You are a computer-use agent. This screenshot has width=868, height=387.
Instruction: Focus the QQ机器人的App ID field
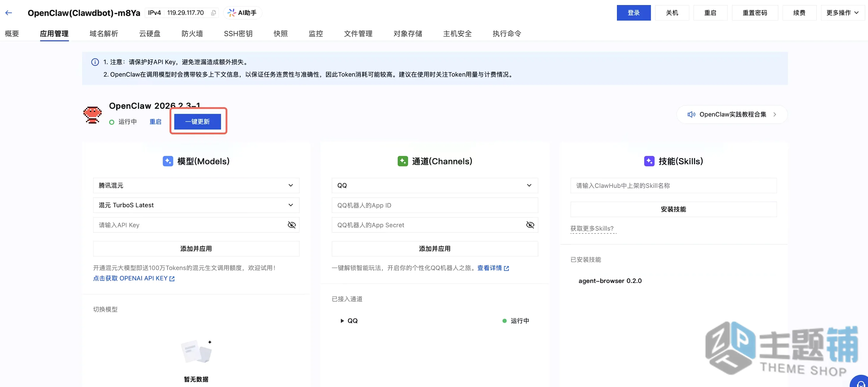[435, 205]
